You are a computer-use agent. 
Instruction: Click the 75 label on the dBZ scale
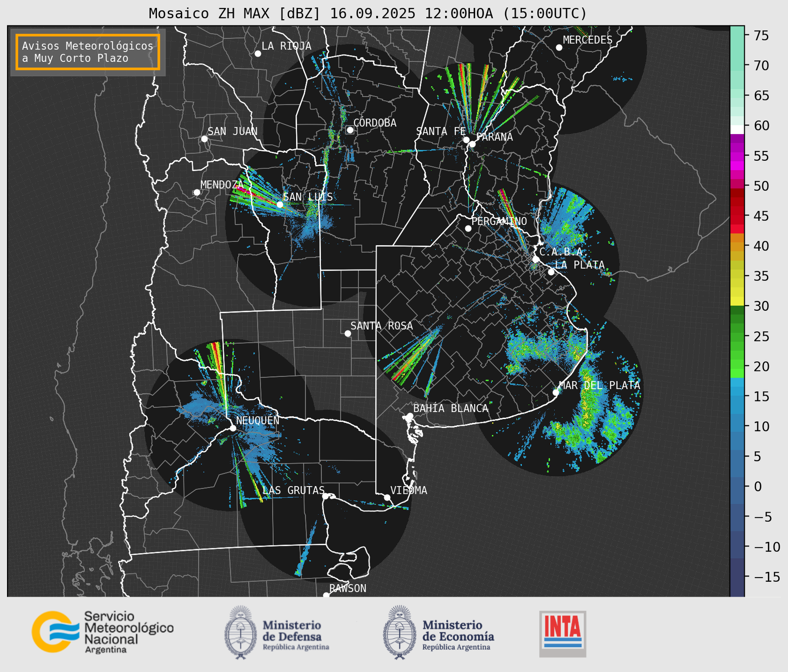(x=761, y=36)
